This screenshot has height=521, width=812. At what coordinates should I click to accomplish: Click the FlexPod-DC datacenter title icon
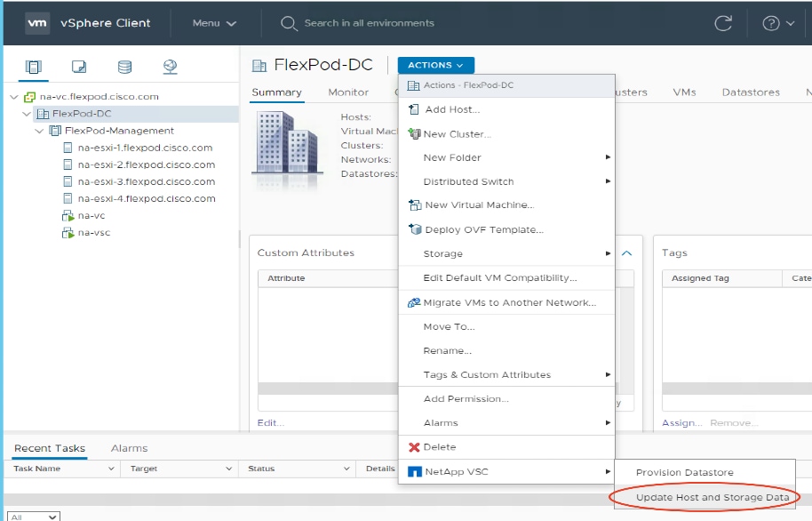[259, 65]
